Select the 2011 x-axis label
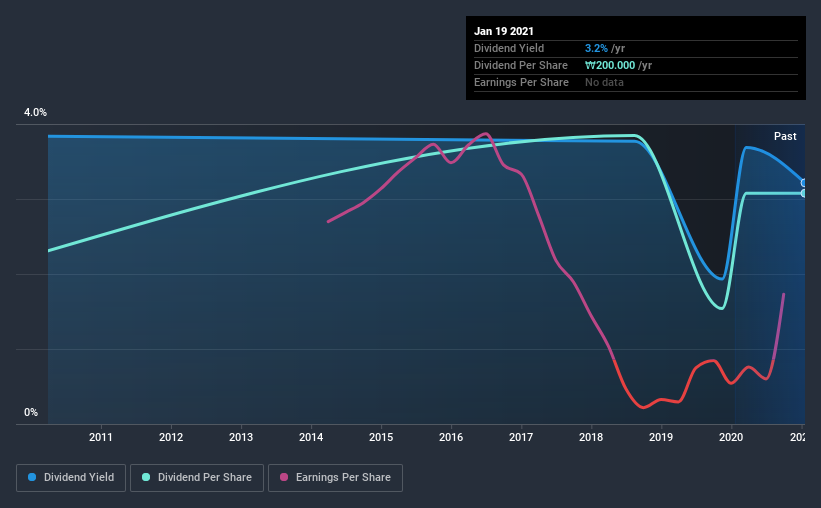Image resolution: width=821 pixels, height=508 pixels. coord(101,437)
